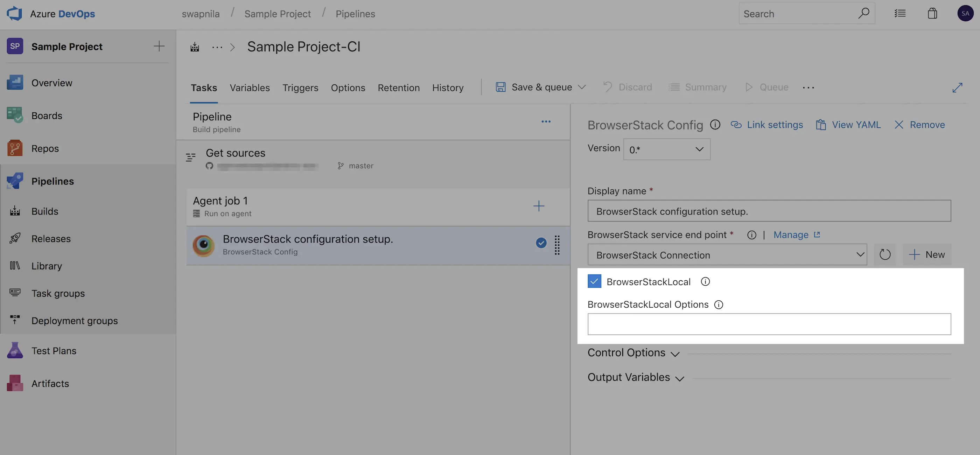Image resolution: width=980 pixels, height=455 pixels.
Task: Click the info icon next to BrowserStackLocal
Action: coord(705,281)
